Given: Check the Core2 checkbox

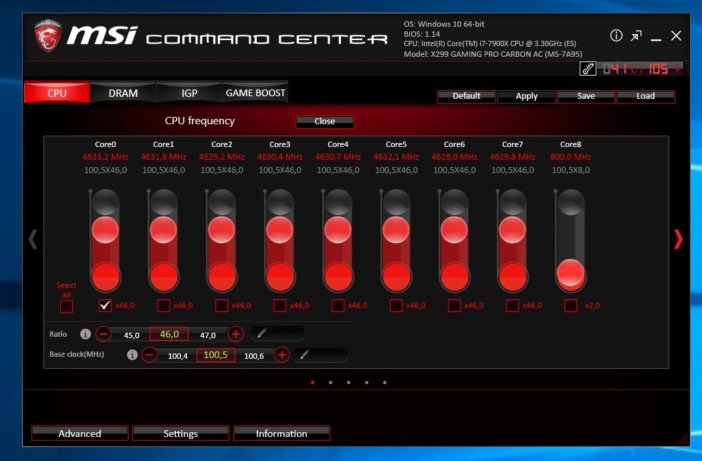Looking at the screenshot, I should 222,306.
